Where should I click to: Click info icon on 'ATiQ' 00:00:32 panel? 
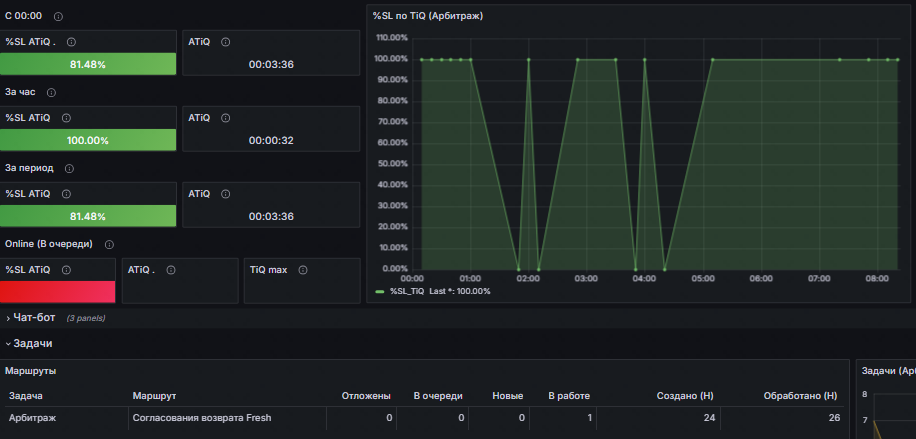(x=225, y=118)
